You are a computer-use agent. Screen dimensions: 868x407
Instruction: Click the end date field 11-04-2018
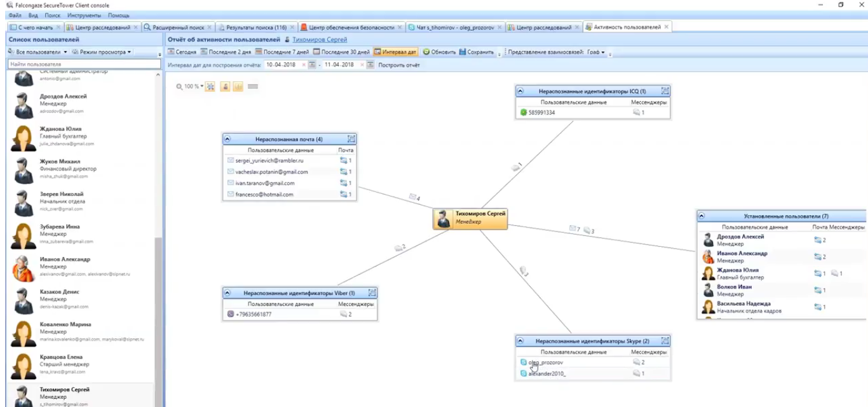[340, 65]
